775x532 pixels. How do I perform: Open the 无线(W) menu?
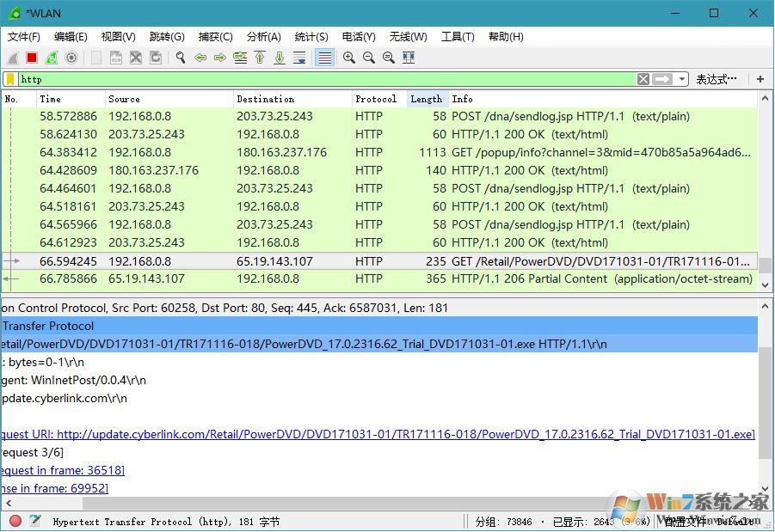tap(408, 36)
